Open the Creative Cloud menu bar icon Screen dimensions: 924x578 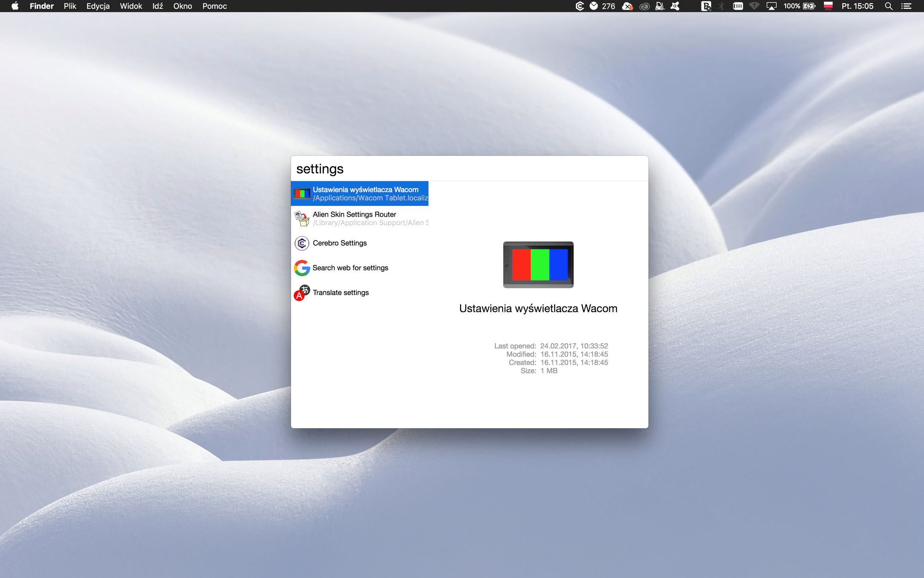coord(644,6)
